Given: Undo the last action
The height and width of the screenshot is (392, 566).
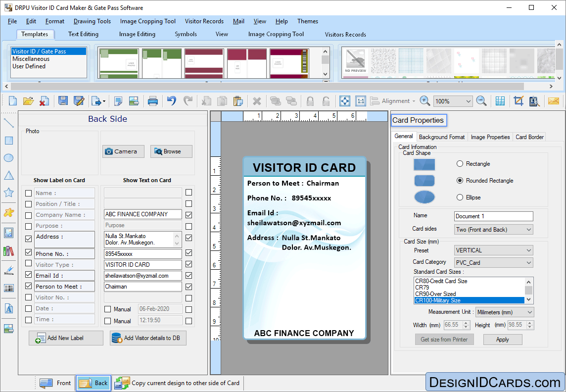Looking at the screenshot, I should 171,101.
